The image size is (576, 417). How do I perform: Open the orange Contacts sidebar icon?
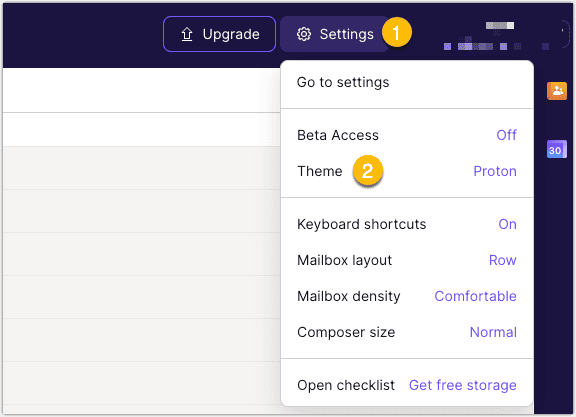click(557, 91)
